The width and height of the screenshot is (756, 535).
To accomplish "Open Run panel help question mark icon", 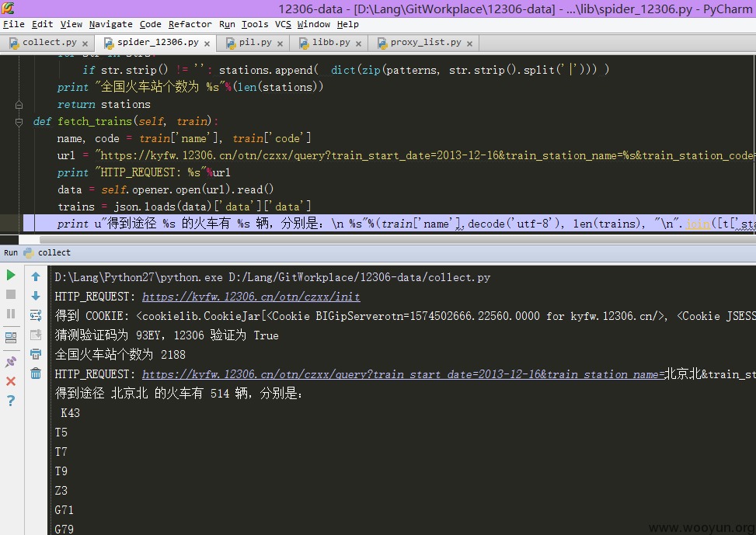I will [x=11, y=401].
